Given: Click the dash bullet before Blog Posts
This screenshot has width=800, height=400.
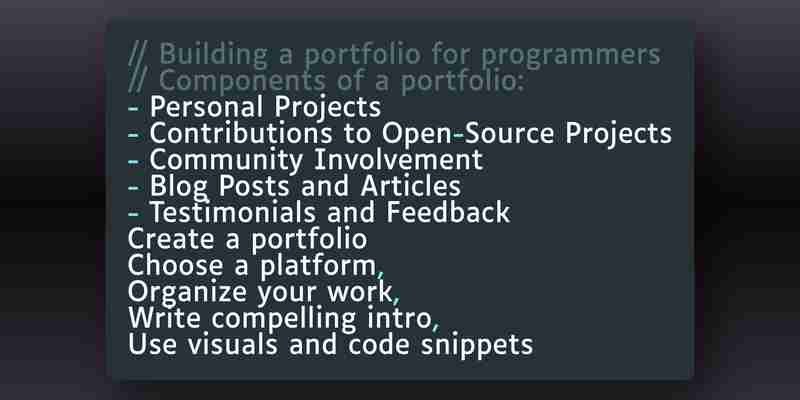Looking at the screenshot, I should [134, 188].
